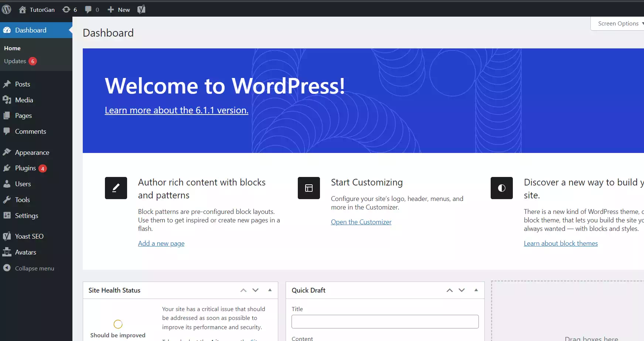Click the Dashboard page title
The height and width of the screenshot is (341, 644).
coord(108,33)
